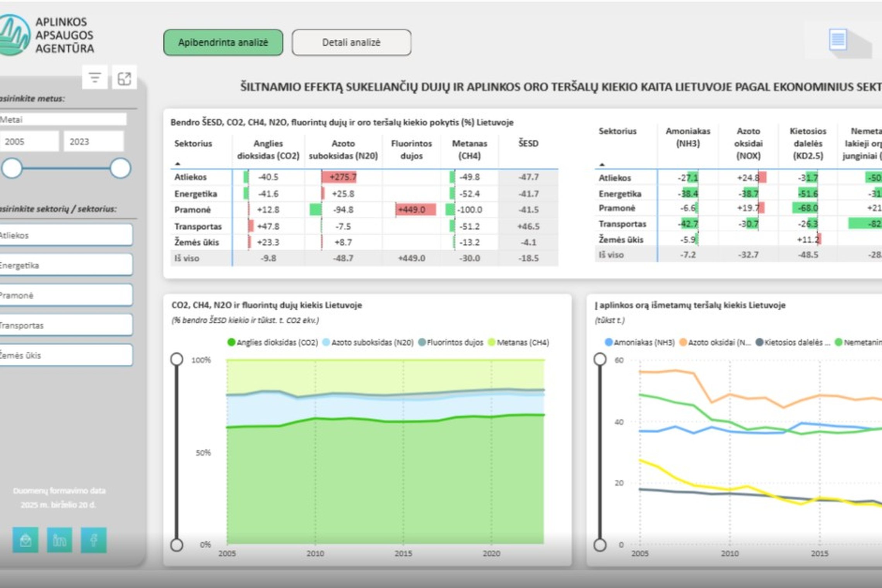Switch to Detali analizė tab
The width and height of the screenshot is (882, 588).
(x=351, y=43)
